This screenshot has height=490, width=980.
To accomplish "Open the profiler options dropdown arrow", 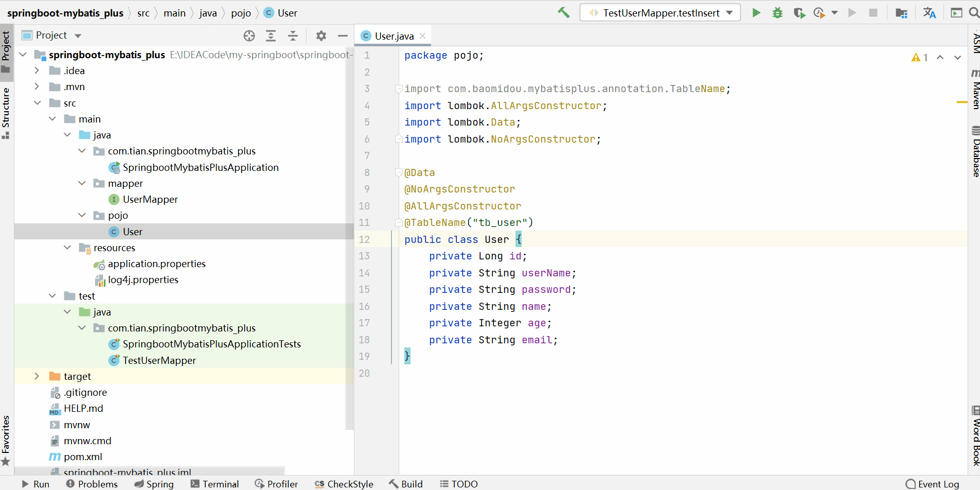I will pyautogui.click(x=834, y=12).
